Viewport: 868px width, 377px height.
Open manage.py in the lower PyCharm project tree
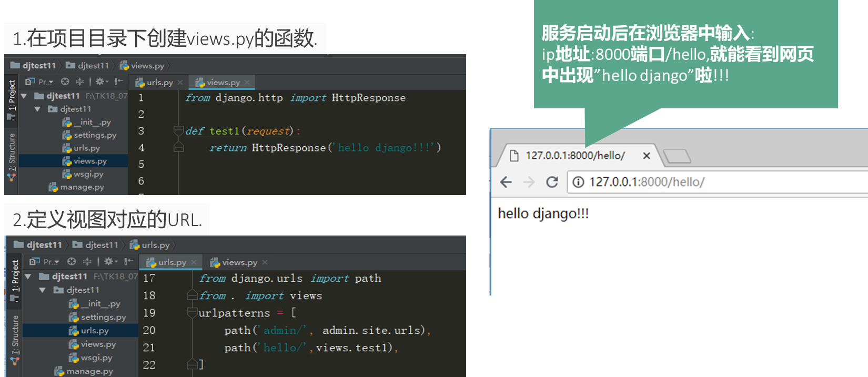pos(84,371)
